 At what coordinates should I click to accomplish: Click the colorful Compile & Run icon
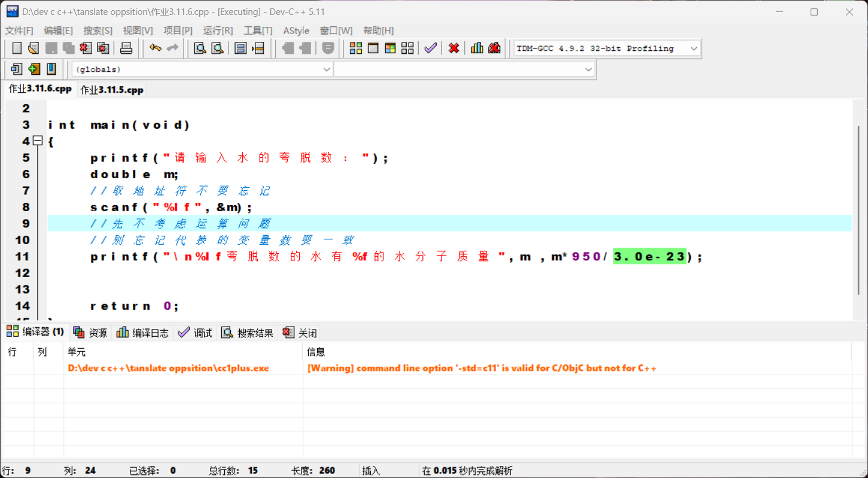coord(391,48)
